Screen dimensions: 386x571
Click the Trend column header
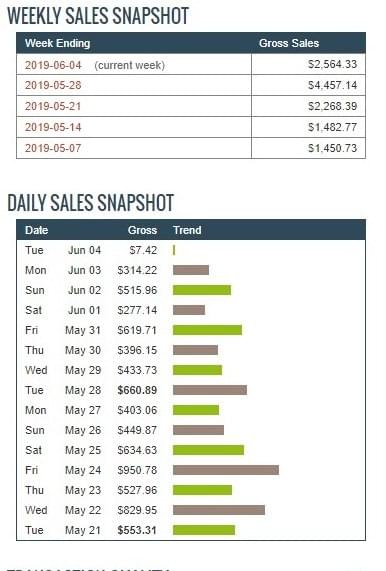point(187,230)
